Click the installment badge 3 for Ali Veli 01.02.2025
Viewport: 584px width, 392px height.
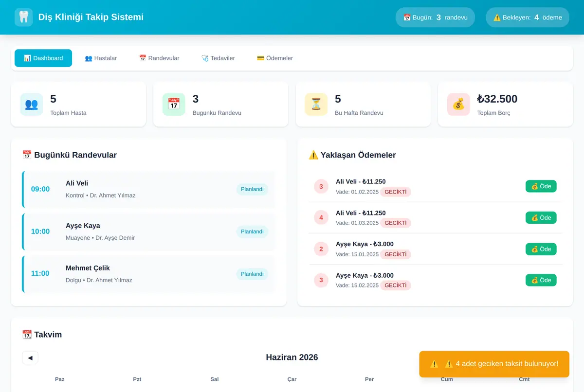point(321,186)
